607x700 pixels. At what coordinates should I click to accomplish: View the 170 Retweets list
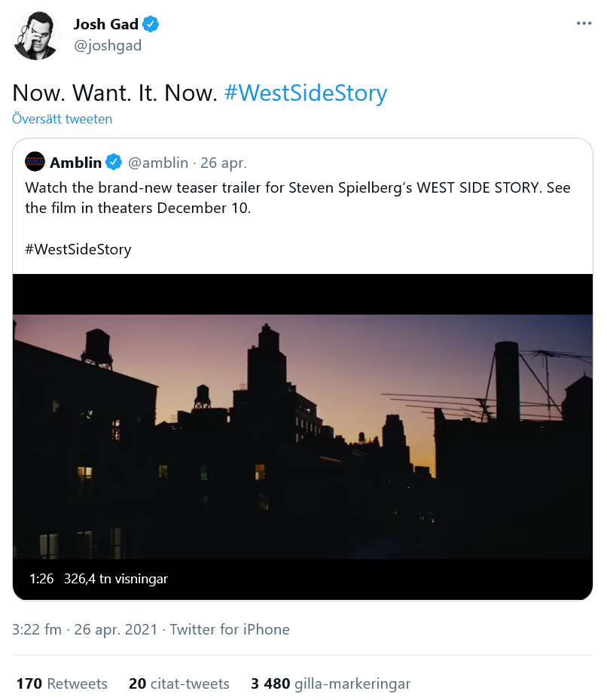62,683
